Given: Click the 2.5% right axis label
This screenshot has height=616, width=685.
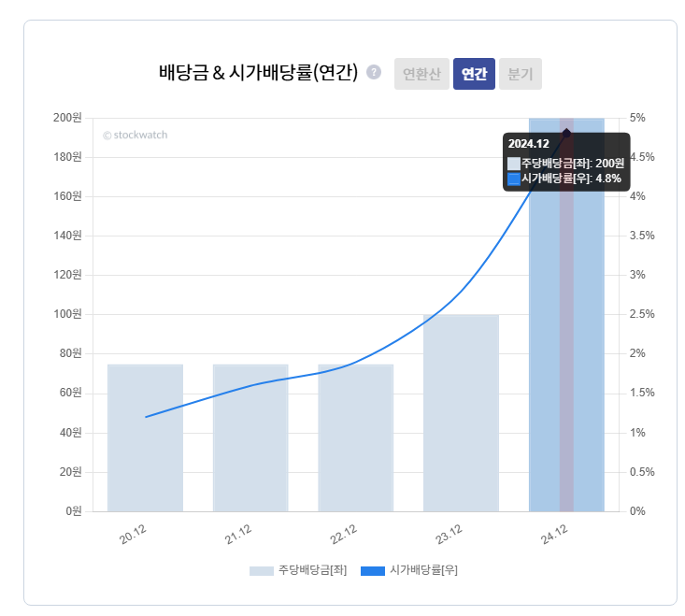Looking at the screenshot, I should tap(642, 314).
